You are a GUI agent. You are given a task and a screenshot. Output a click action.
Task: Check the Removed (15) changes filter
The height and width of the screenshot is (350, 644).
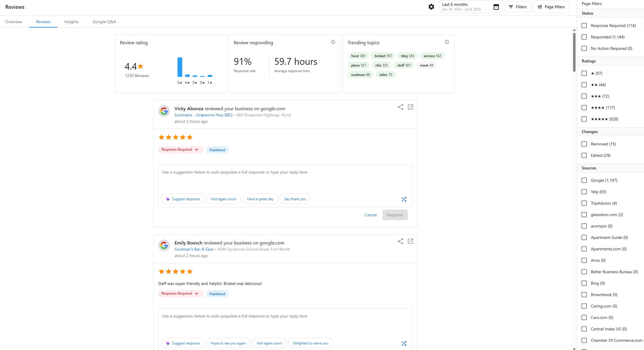[584, 144]
